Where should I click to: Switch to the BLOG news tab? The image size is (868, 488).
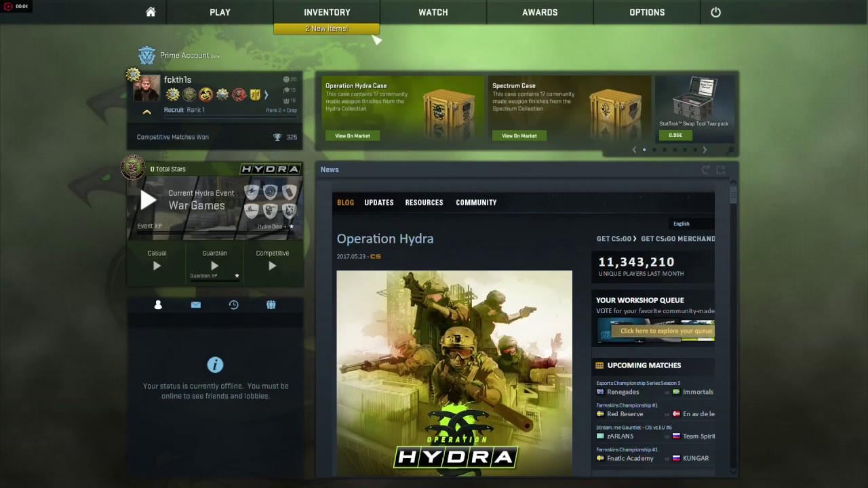[345, 203]
